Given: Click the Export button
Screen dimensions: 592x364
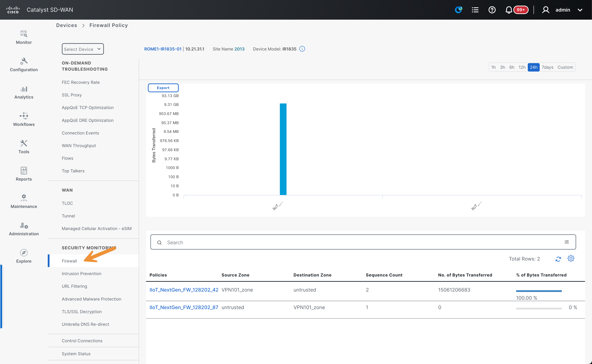Looking at the screenshot, I should click(x=163, y=88).
